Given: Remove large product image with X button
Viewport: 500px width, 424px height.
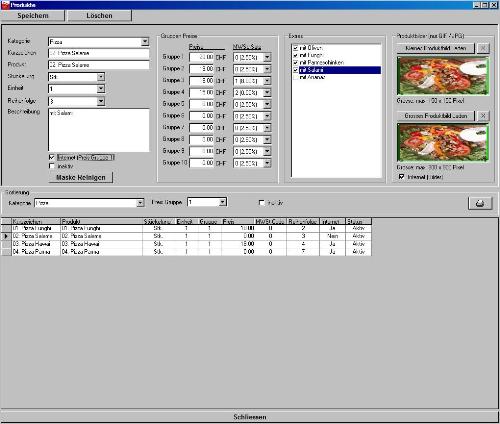Looking at the screenshot, I should (x=483, y=116).
